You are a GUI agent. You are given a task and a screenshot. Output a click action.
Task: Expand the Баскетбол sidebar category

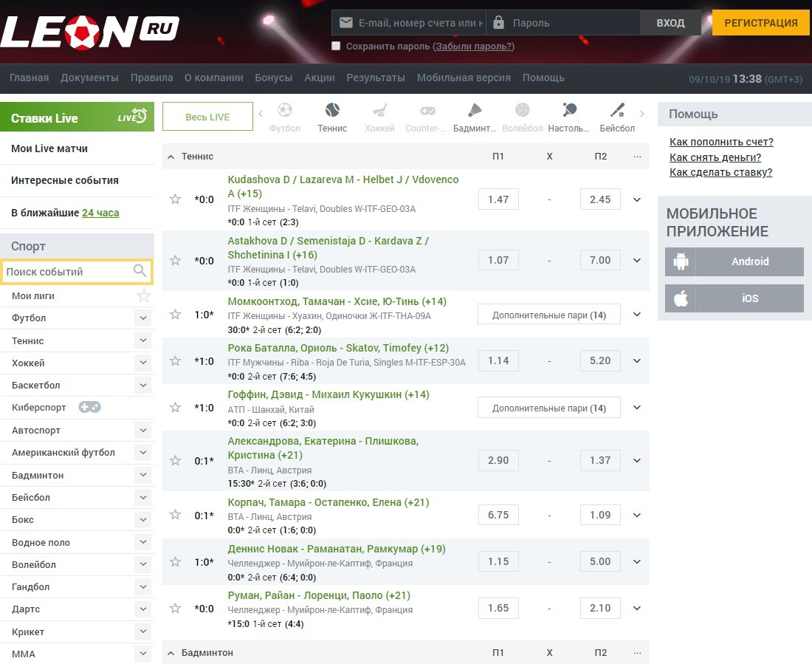[143, 385]
